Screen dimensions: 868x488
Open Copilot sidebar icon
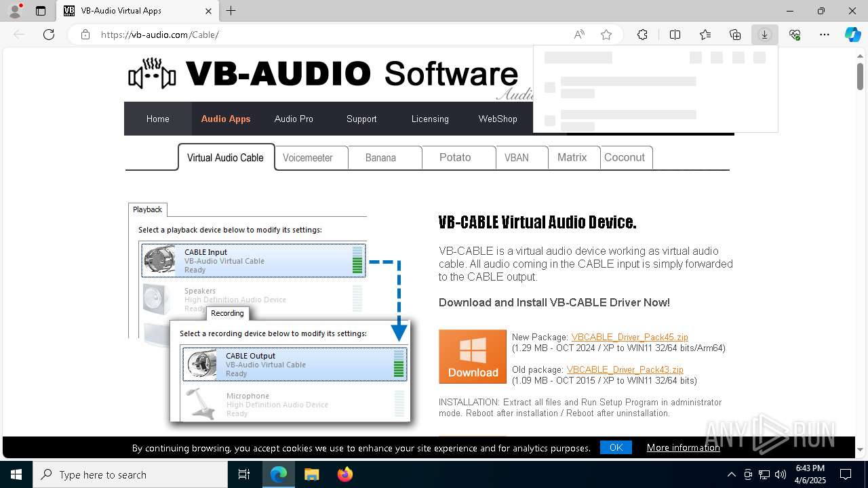[852, 35]
